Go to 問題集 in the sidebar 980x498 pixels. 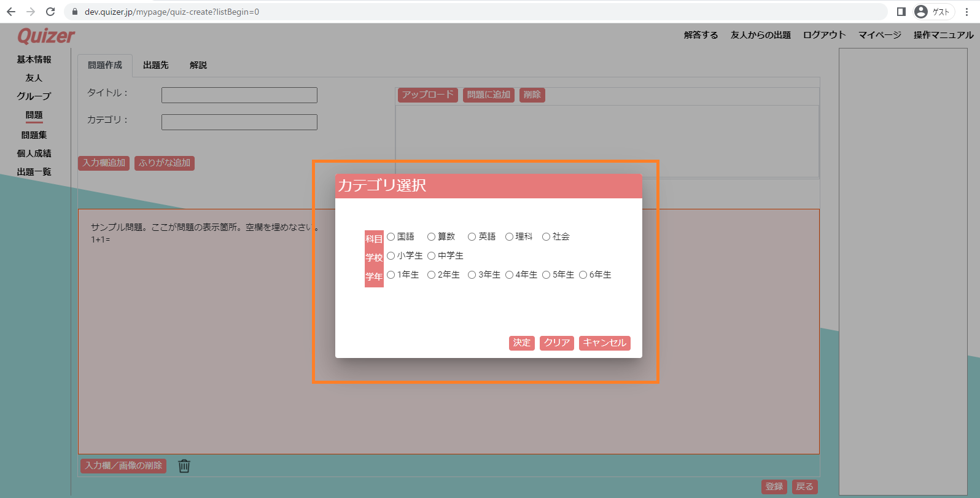pos(34,135)
